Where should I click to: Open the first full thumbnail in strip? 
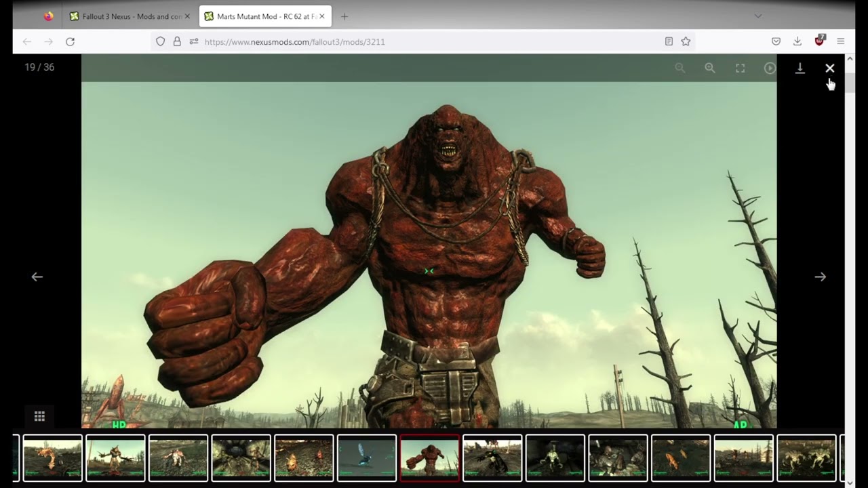52,458
